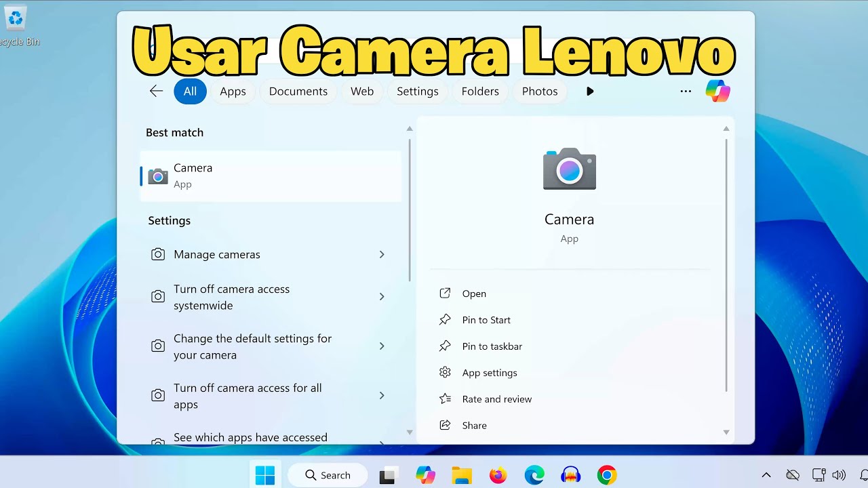Open Audacity from the taskbar
This screenshot has width=868, height=488.
point(571,475)
